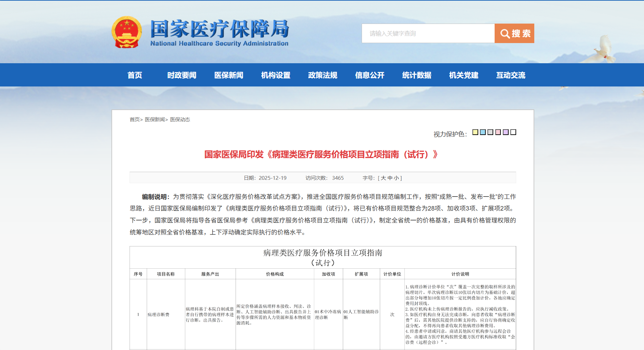Open the 信息公开 navigation menu item
Viewport: 644px width, 350px height.
point(370,75)
